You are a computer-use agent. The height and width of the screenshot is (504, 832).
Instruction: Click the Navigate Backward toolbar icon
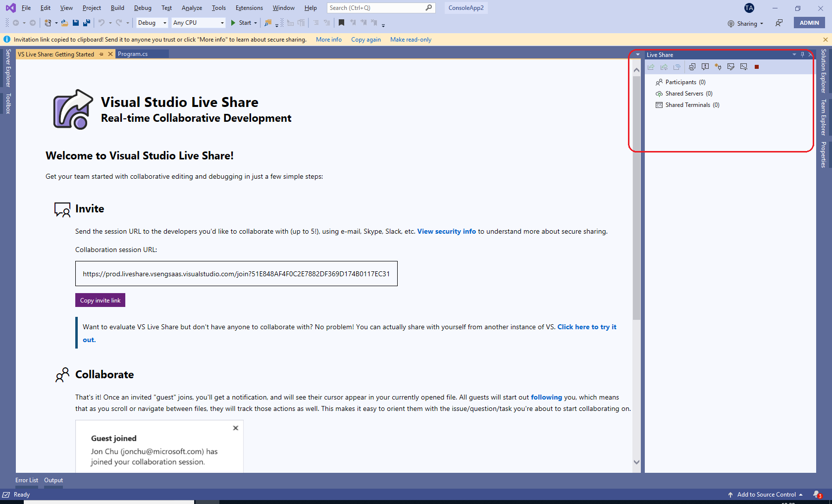pyautogui.click(x=16, y=23)
